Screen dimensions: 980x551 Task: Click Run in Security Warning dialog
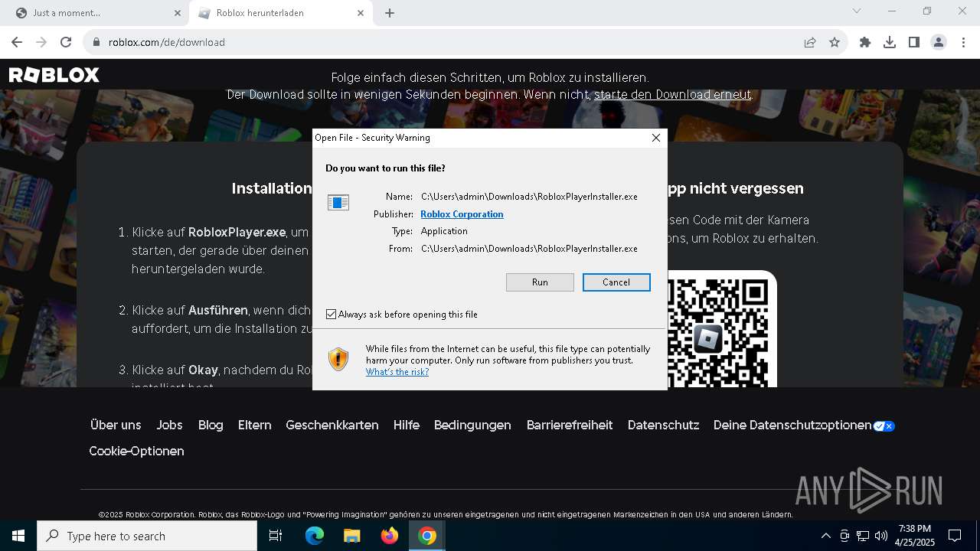click(x=540, y=282)
